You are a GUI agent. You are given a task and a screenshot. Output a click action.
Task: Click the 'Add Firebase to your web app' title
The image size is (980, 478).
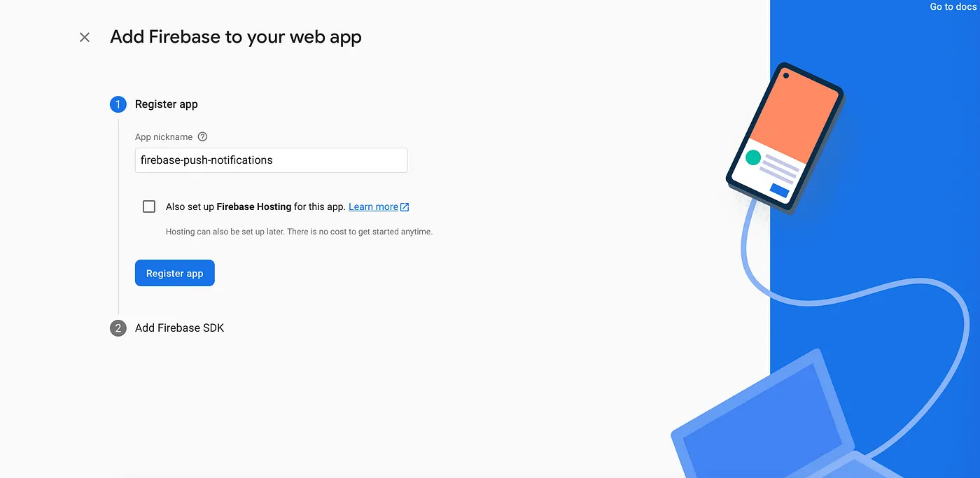236,37
